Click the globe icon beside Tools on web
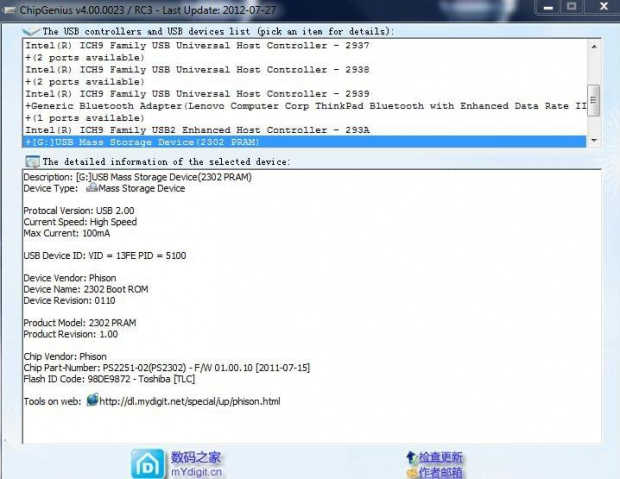 (92, 400)
